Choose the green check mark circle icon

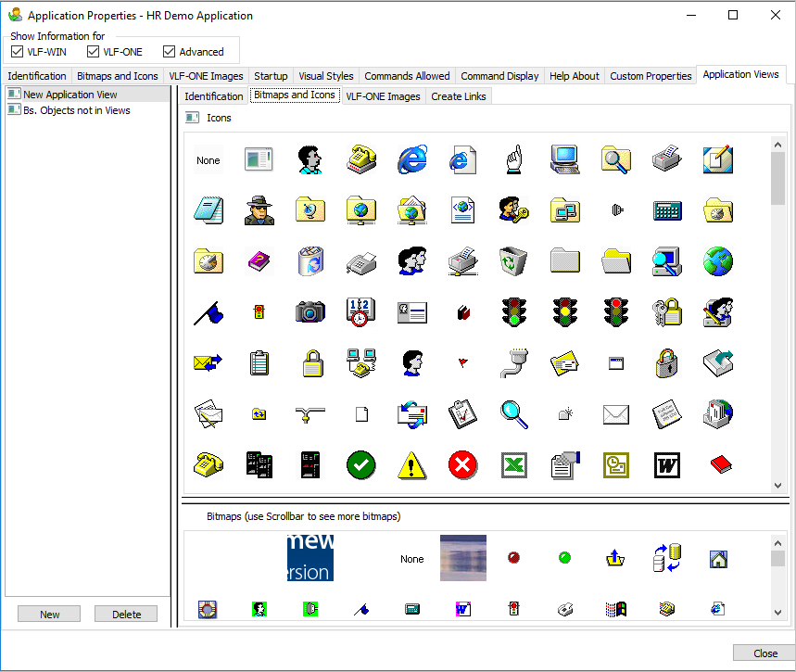pos(361,465)
